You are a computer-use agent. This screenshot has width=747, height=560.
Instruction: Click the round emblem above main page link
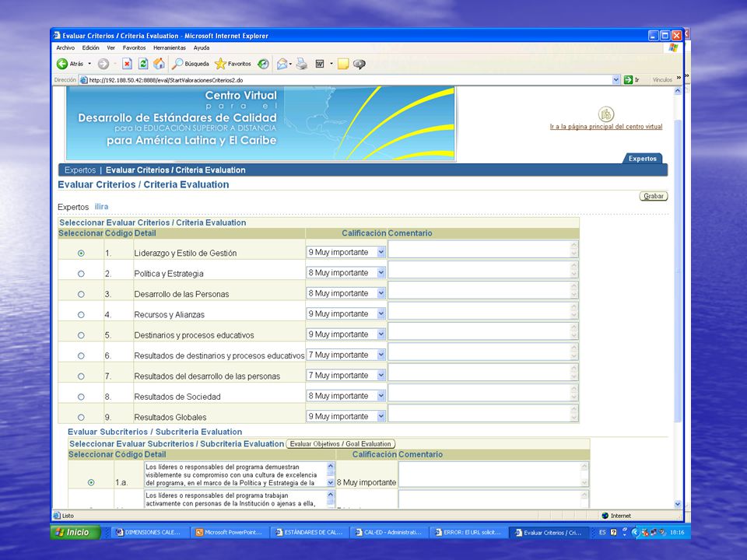point(606,114)
